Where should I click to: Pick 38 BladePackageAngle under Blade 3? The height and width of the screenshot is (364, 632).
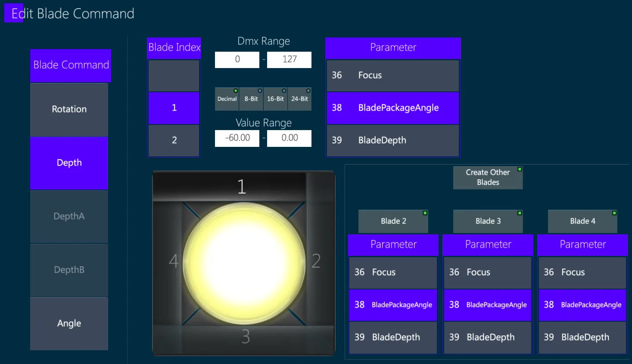[488, 305]
